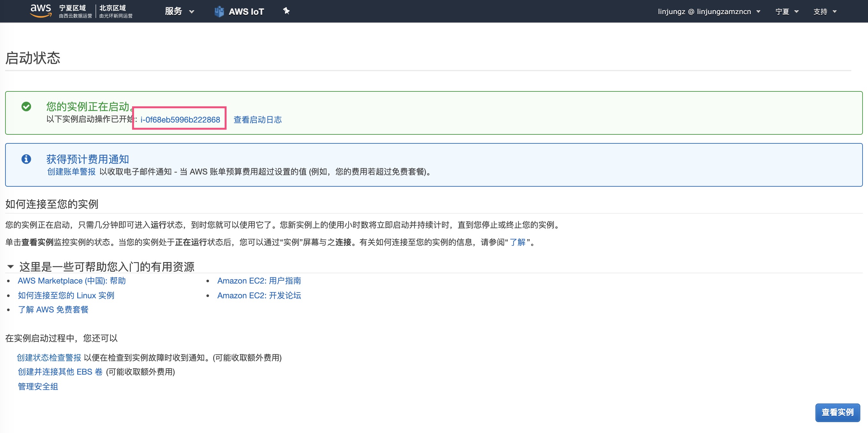Open the 服务 services dropdown

point(179,12)
